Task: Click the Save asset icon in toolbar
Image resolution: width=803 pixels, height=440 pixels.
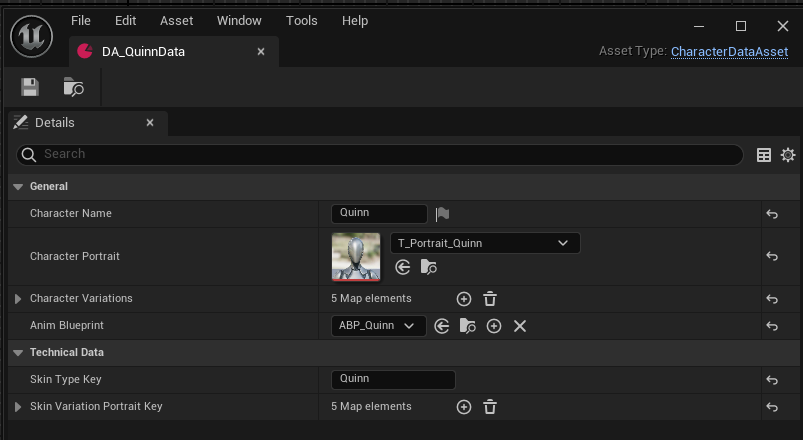Action: pos(30,88)
